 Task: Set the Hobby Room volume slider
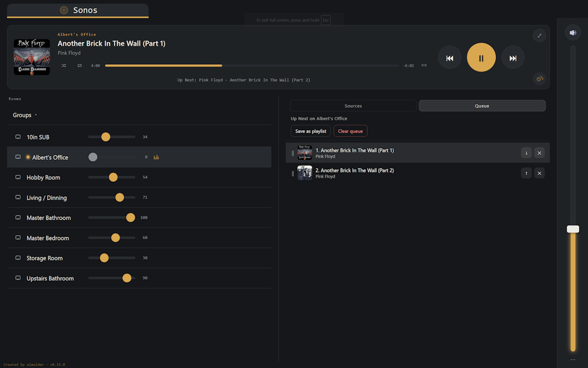coord(112,178)
